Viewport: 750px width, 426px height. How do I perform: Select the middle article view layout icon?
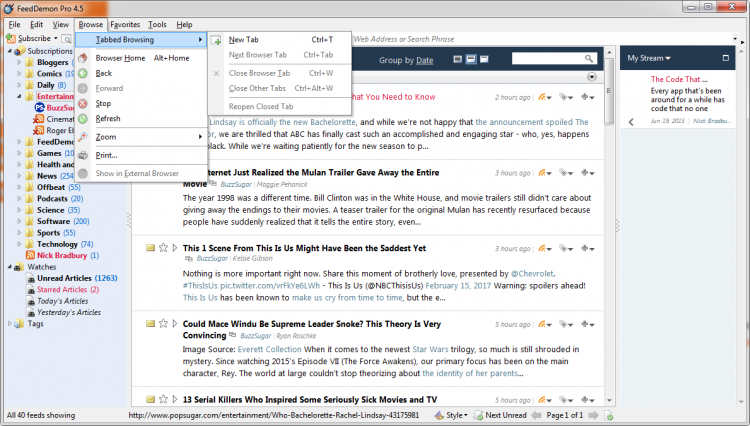(x=471, y=59)
